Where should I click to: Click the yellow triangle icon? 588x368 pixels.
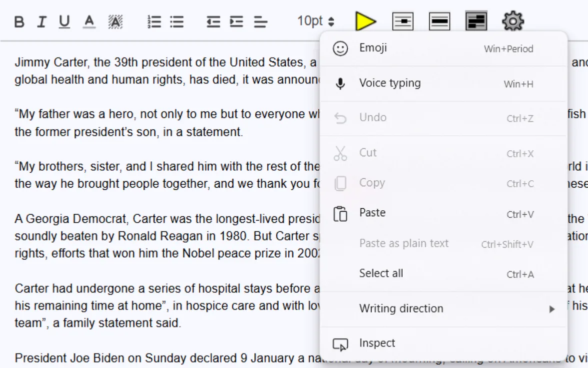point(366,21)
